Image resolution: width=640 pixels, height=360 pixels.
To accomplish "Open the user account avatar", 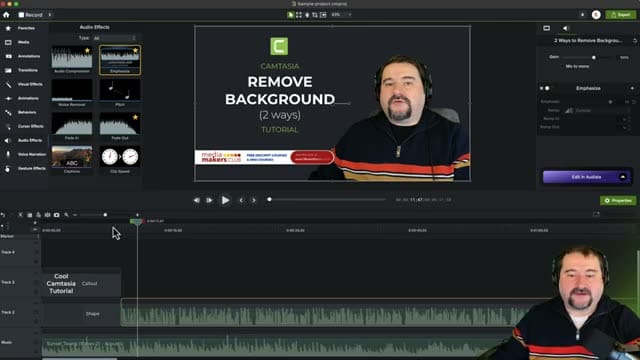I will coord(596,15).
